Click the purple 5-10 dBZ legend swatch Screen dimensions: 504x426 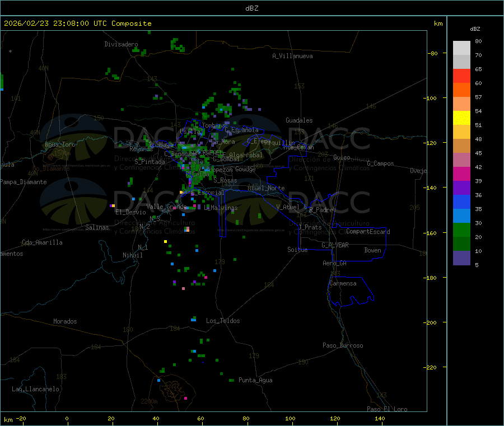[x=461, y=258]
